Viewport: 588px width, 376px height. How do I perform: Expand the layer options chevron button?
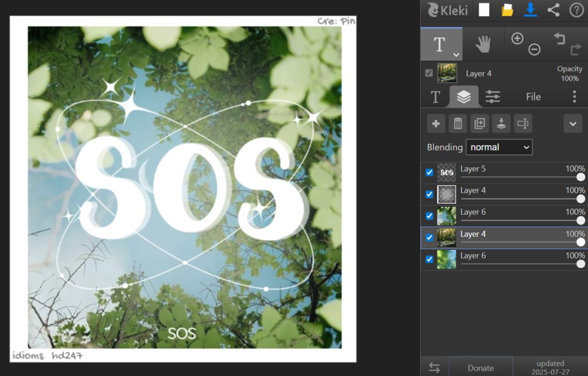pyautogui.click(x=572, y=123)
